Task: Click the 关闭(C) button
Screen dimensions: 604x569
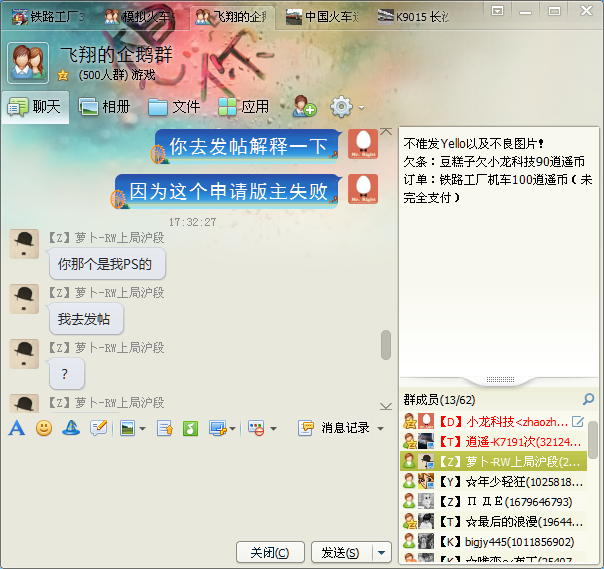Action: tap(270, 553)
